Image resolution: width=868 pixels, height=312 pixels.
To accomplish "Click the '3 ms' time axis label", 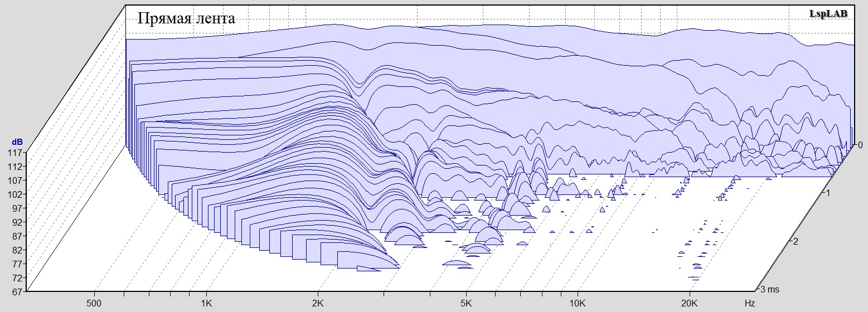I will click(770, 289).
